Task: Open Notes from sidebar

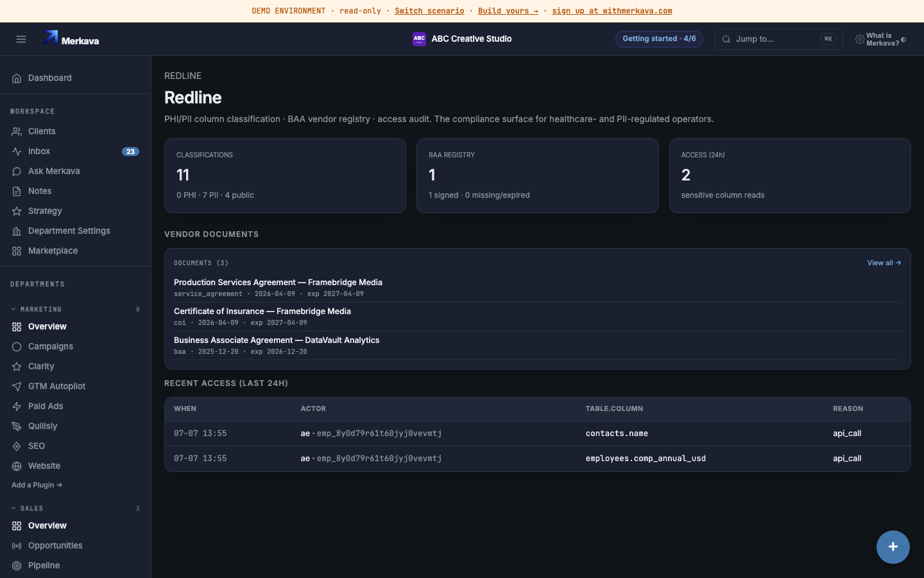Action: click(x=75, y=191)
